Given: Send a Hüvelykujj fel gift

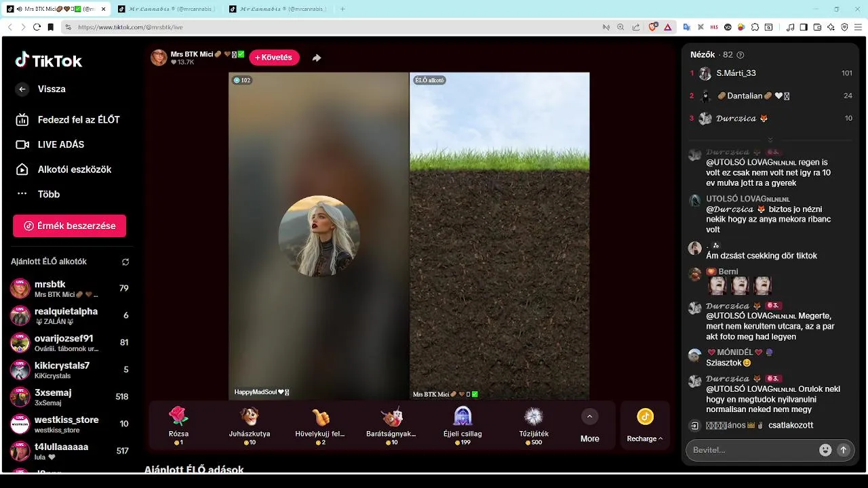Looking at the screenshot, I should (320, 426).
